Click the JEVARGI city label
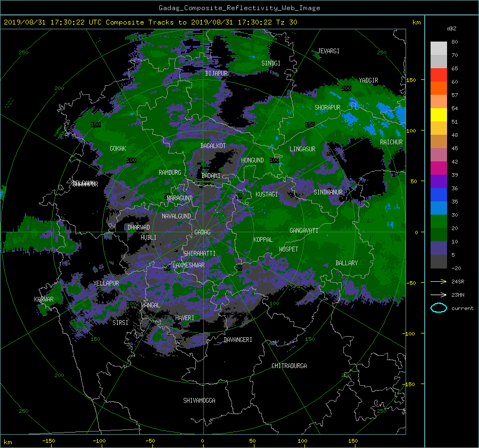The image size is (479, 448). pos(328,51)
